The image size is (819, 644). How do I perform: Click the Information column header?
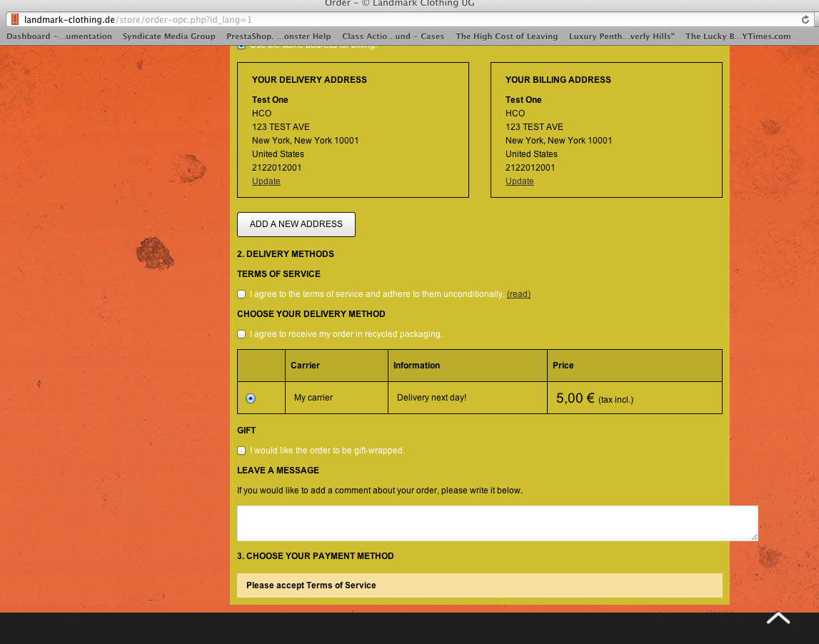pos(468,366)
